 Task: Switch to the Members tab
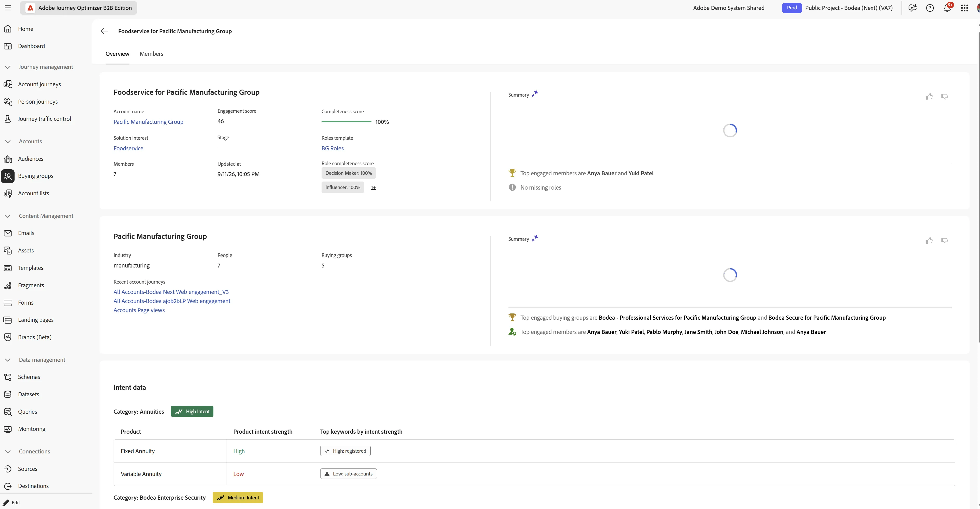click(151, 54)
